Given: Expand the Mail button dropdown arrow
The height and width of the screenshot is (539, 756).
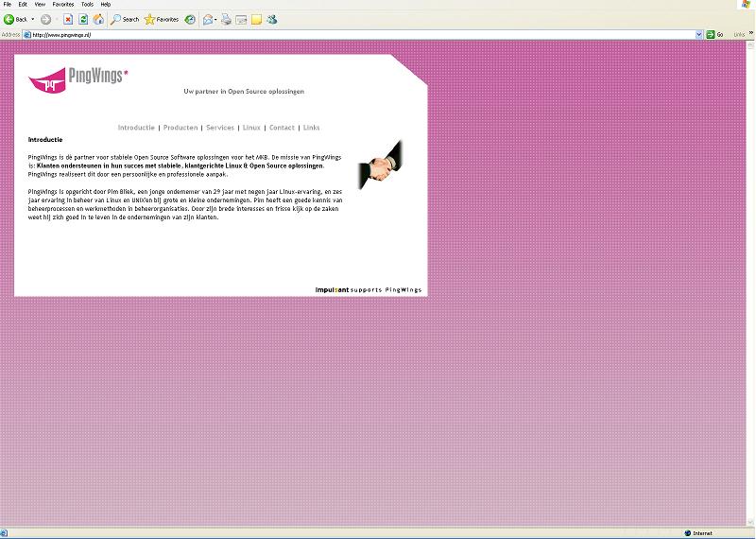Looking at the screenshot, I should [x=215, y=19].
